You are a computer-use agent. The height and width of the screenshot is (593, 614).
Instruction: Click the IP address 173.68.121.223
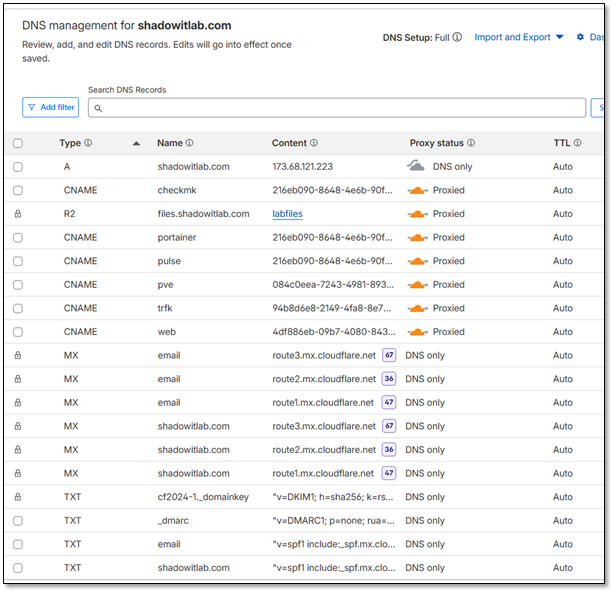click(x=303, y=167)
